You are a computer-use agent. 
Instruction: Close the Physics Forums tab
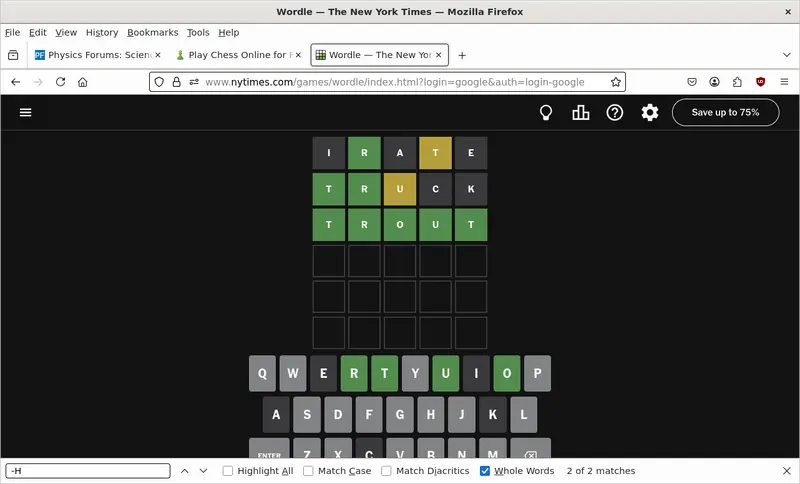point(158,55)
